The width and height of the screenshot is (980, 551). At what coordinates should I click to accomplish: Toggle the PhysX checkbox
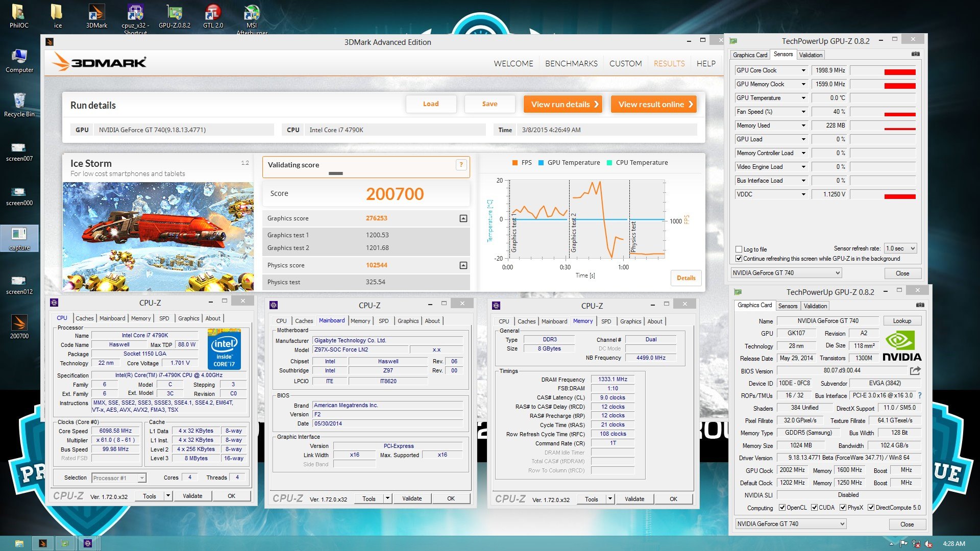[x=843, y=508]
